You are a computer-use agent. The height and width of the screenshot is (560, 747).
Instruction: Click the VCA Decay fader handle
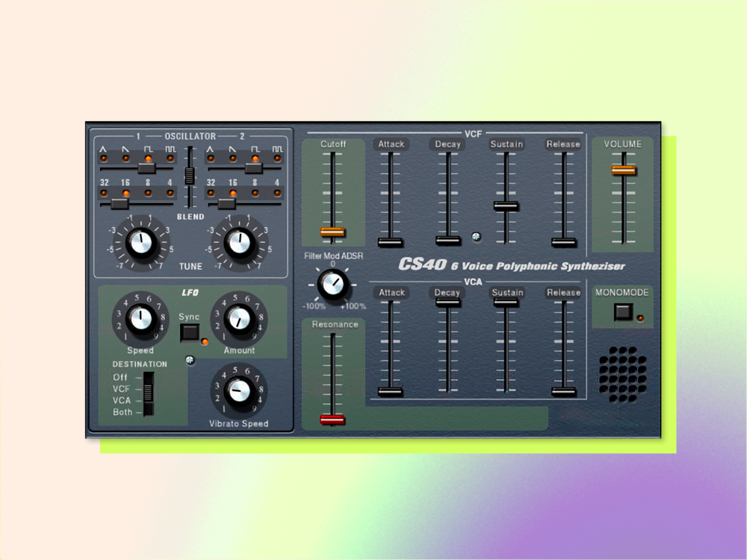[x=448, y=302]
